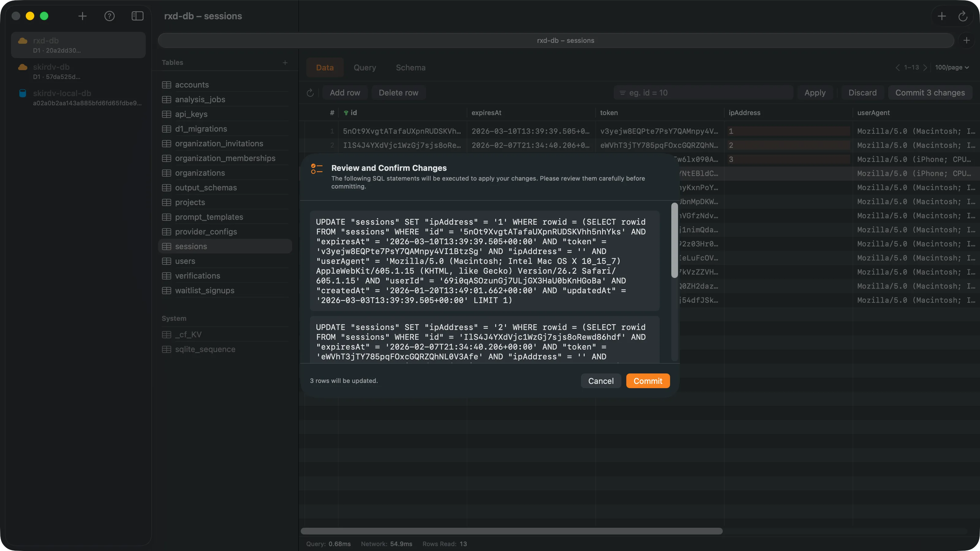
Task: Toggle the sidebar panel icon
Action: pyautogui.click(x=137, y=16)
